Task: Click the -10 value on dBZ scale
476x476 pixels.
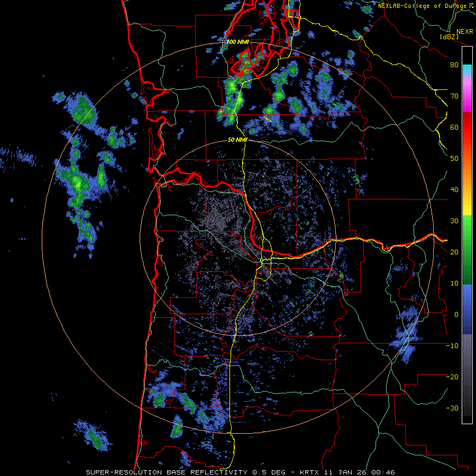Action: [452, 346]
